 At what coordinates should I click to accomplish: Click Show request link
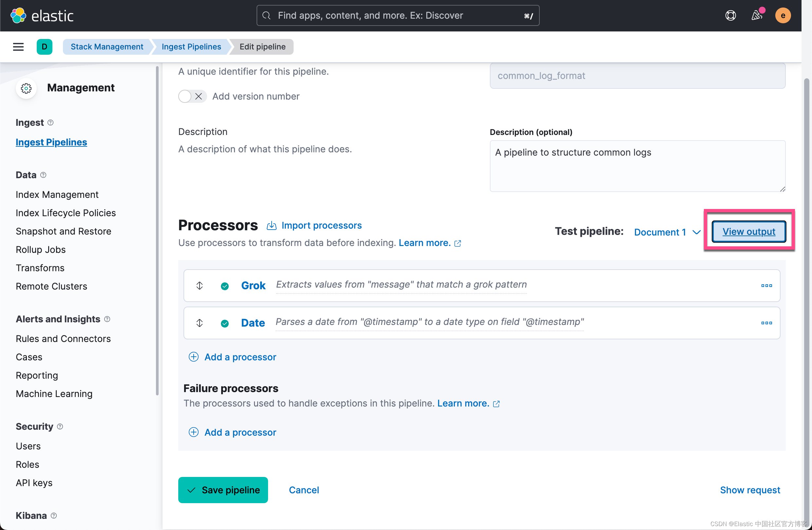pyautogui.click(x=749, y=490)
